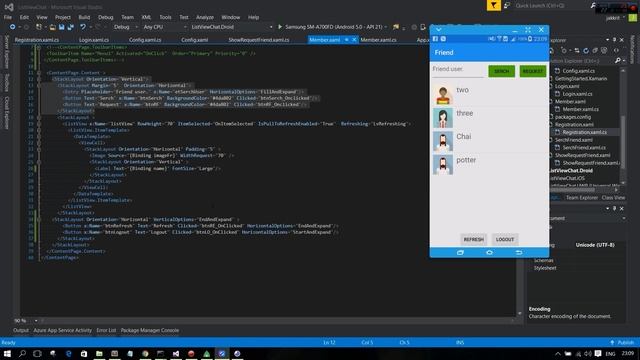
Task: Open the editor zoom percentage dropdown
Action: 36,321
